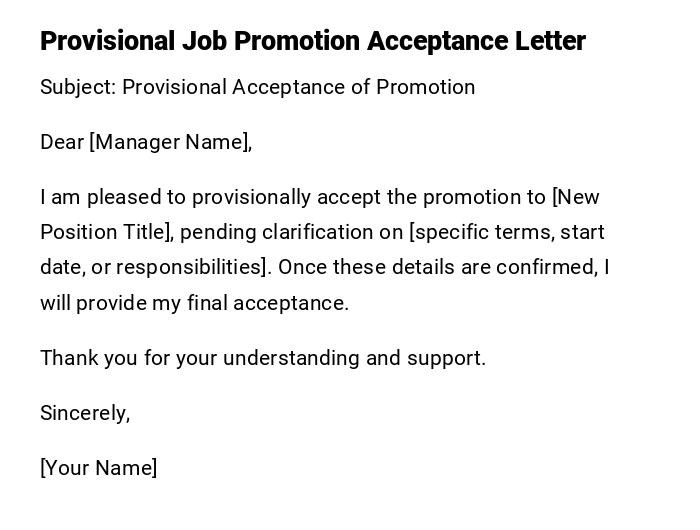Select the text "Provisional Acceptance of Promotion"
Image resolution: width=700 pixels, height=530 pixels.
point(298,87)
